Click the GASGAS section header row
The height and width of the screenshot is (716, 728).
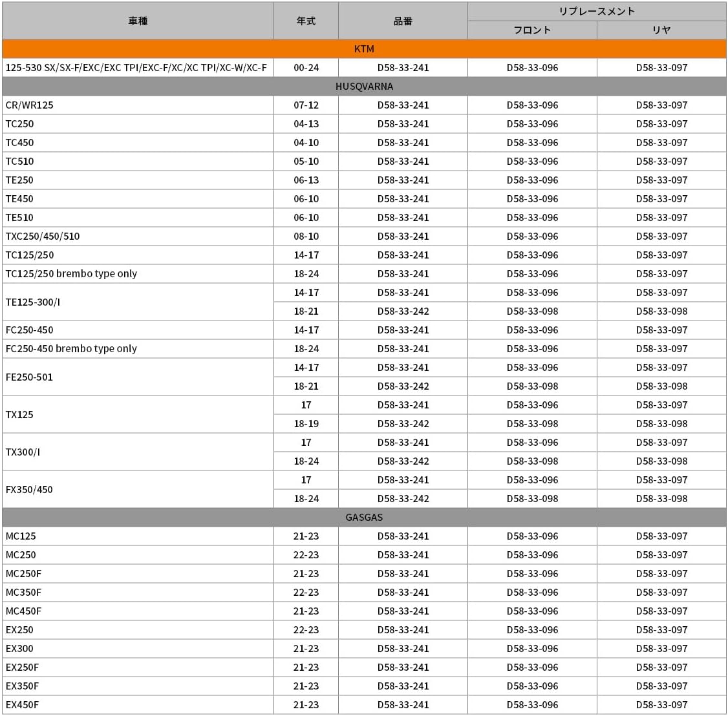coord(364,518)
